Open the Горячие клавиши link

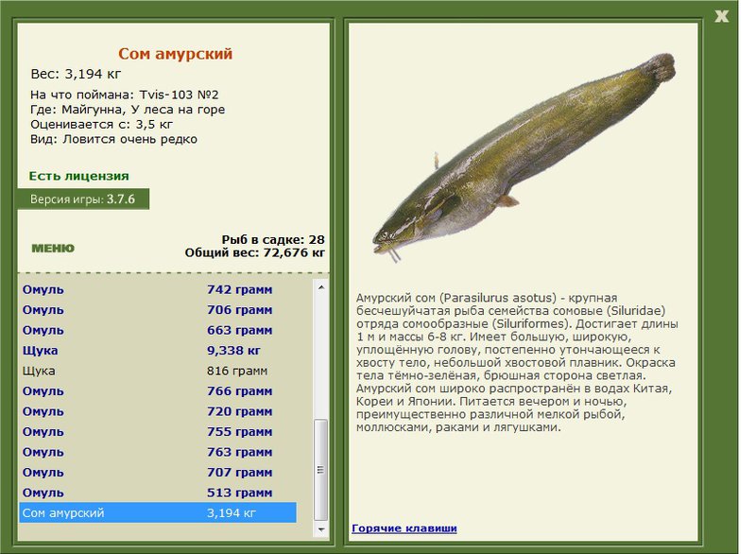[x=404, y=528]
